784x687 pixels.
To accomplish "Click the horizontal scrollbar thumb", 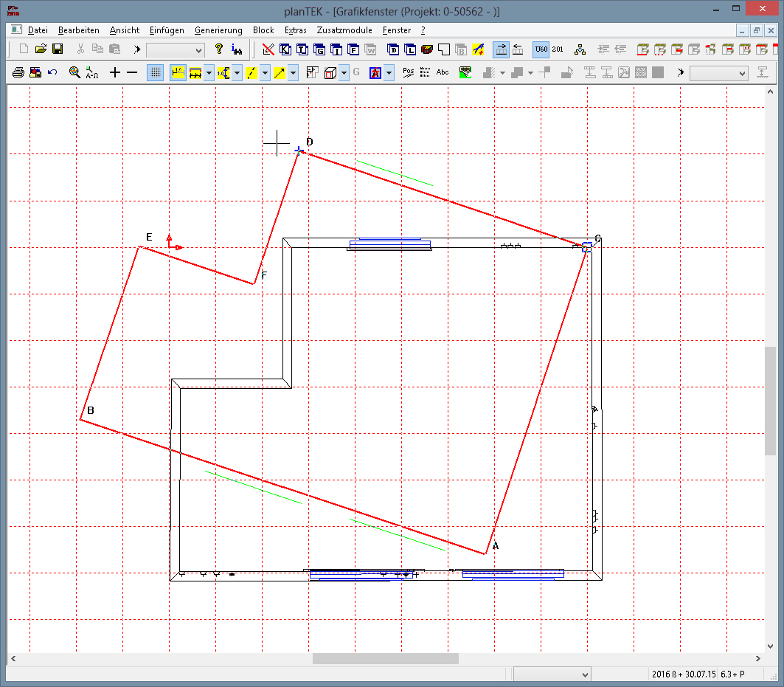I will [x=385, y=658].
